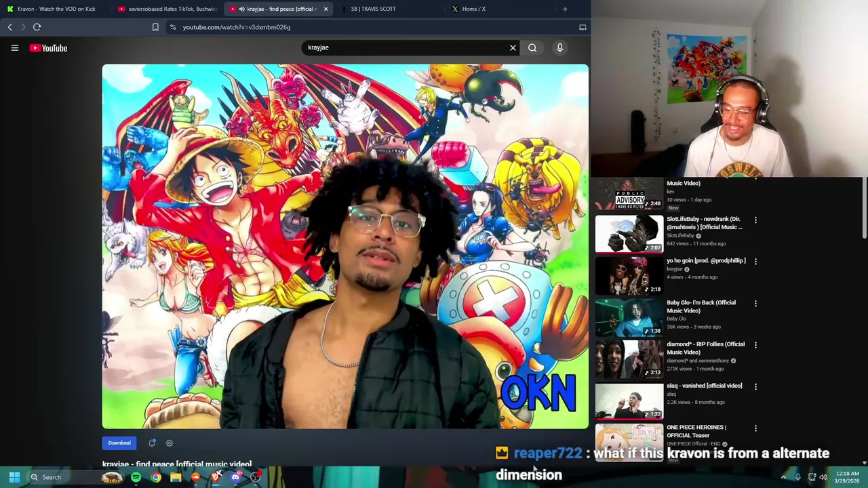Click the slaq channel name under vanished
Viewport: 868px width, 488px height.
pos(671,394)
